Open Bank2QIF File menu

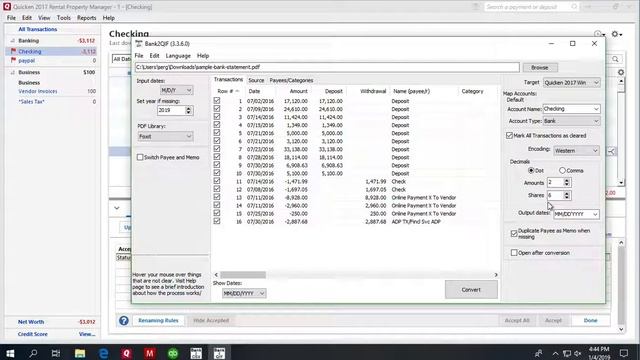click(139, 56)
